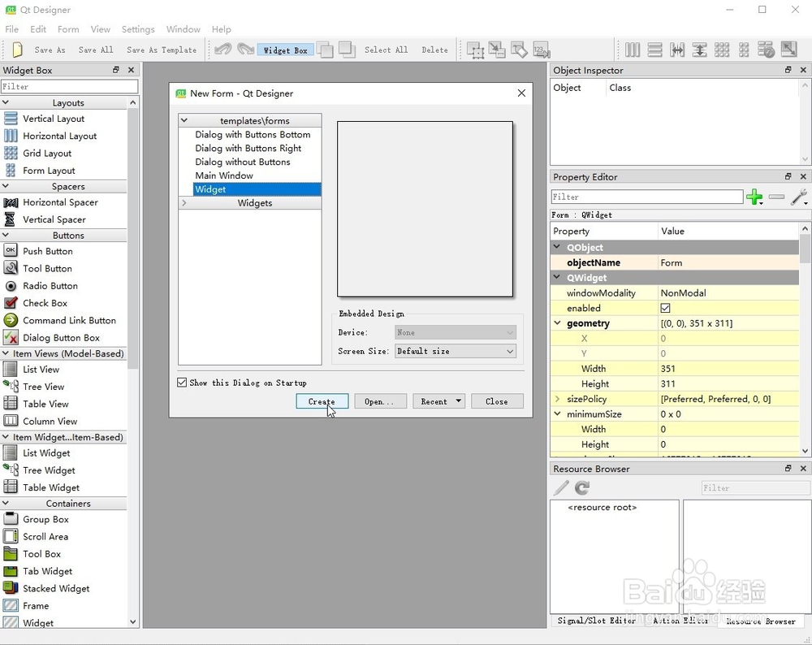
Task: Select the Edit Buddies mode icon
Action: [519, 50]
